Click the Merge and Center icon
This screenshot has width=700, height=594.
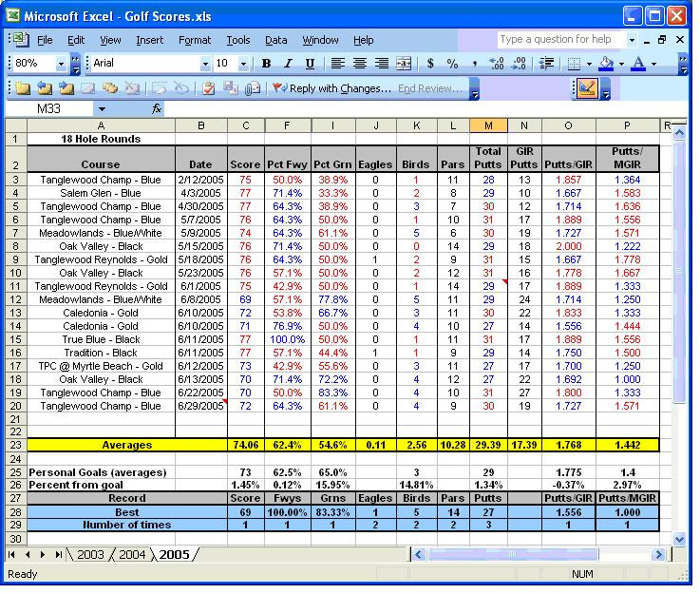pos(404,64)
